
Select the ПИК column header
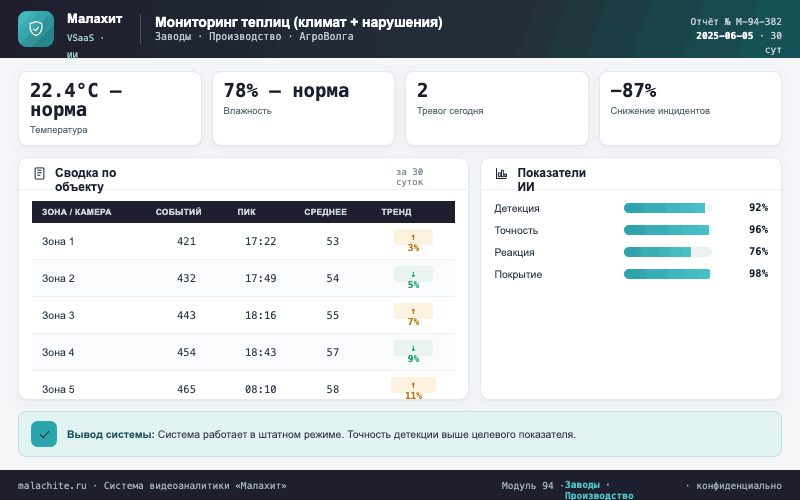click(x=246, y=212)
